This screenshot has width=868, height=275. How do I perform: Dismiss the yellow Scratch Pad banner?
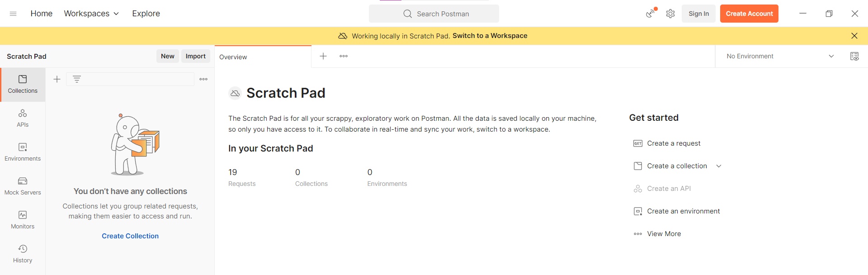coord(854,36)
